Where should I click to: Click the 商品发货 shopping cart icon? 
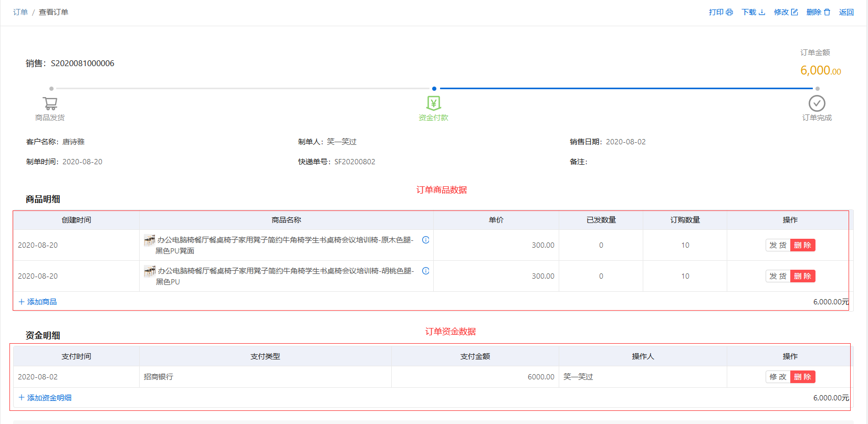pos(50,103)
